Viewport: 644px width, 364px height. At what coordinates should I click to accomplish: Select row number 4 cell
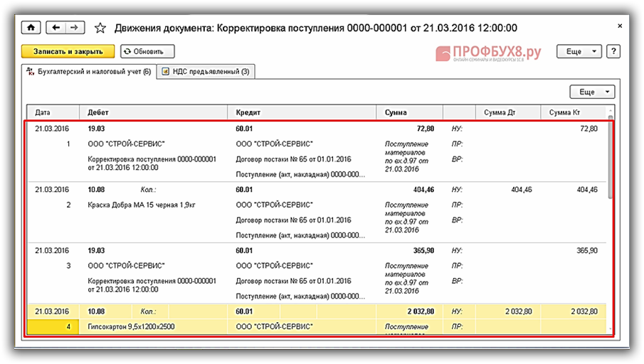(53, 326)
